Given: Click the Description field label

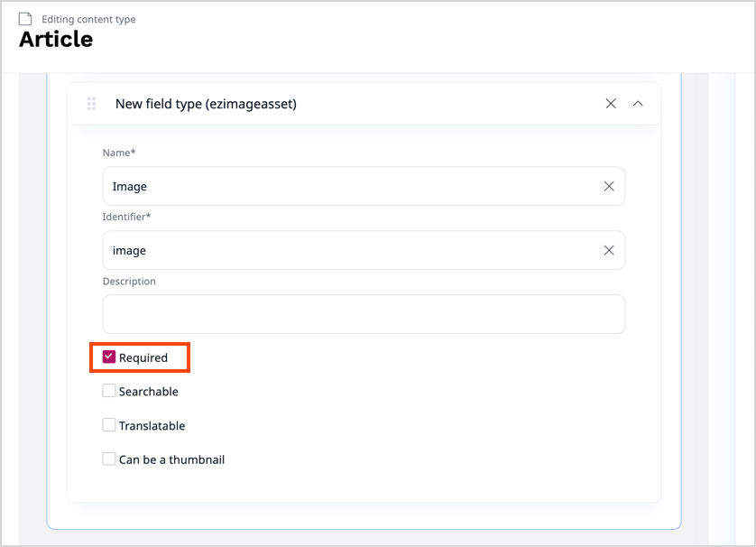Looking at the screenshot, I should coord(128,281).
